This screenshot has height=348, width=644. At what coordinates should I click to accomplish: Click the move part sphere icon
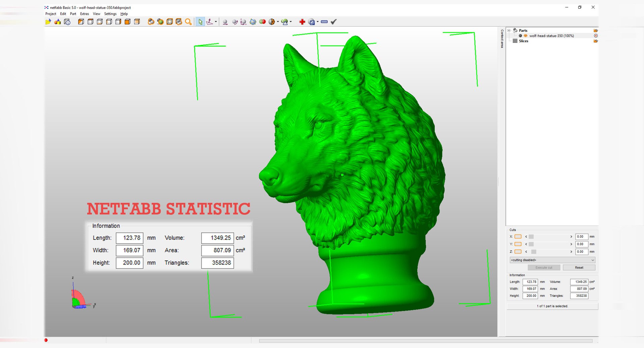[225, 22]
